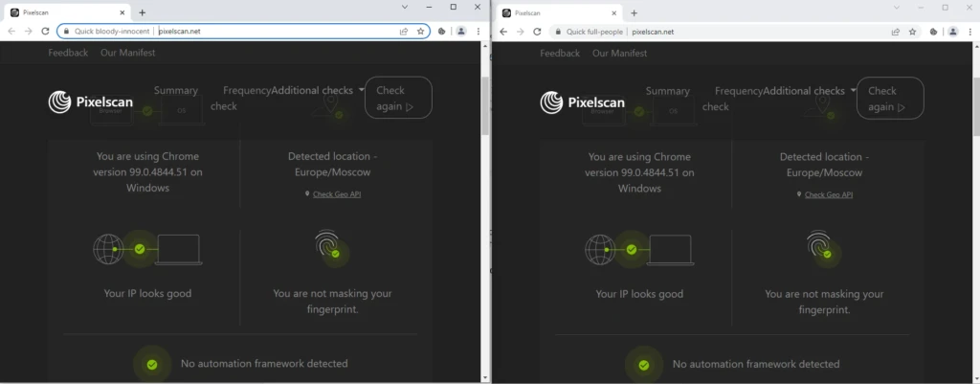Open the profile avatar in the left window
The image size is (980, 384).
[x=461, y=31]
